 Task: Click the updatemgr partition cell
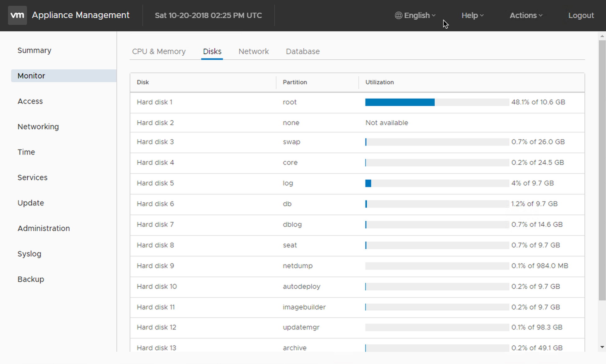pyautogui.click(x=301, y=327)
